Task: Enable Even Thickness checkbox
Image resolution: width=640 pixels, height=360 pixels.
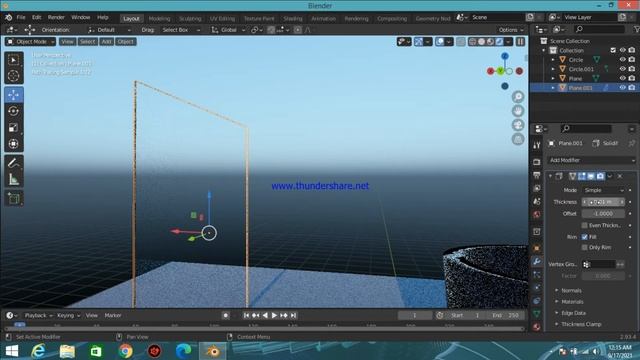Action: [x=584, y=225]
